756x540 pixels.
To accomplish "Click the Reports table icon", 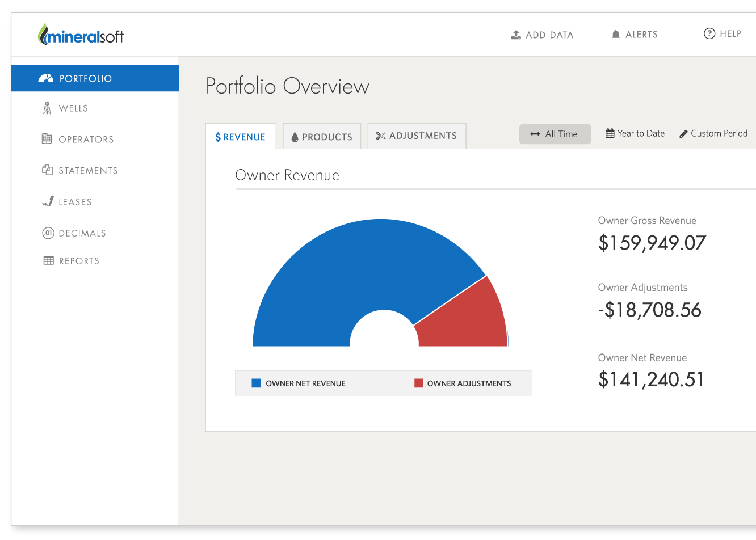I will tap(48, 261).
